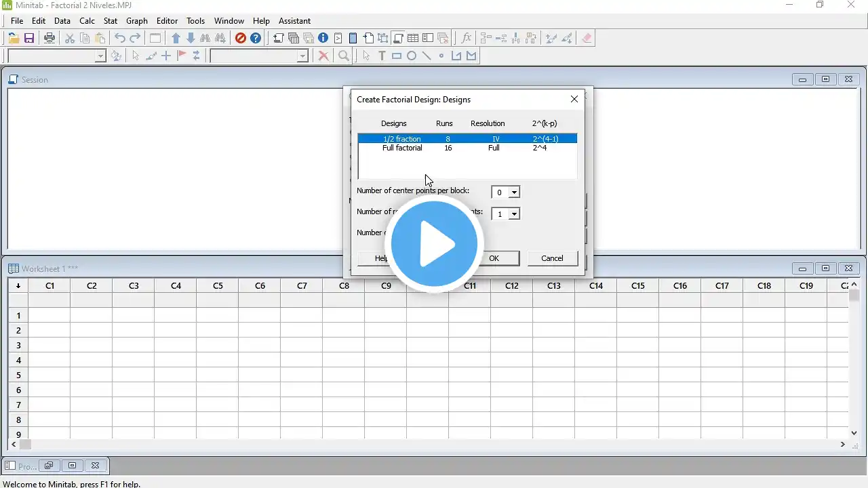Open the Editor menu
This screenshot has width=868, height=488.
[x=167, y=21]
